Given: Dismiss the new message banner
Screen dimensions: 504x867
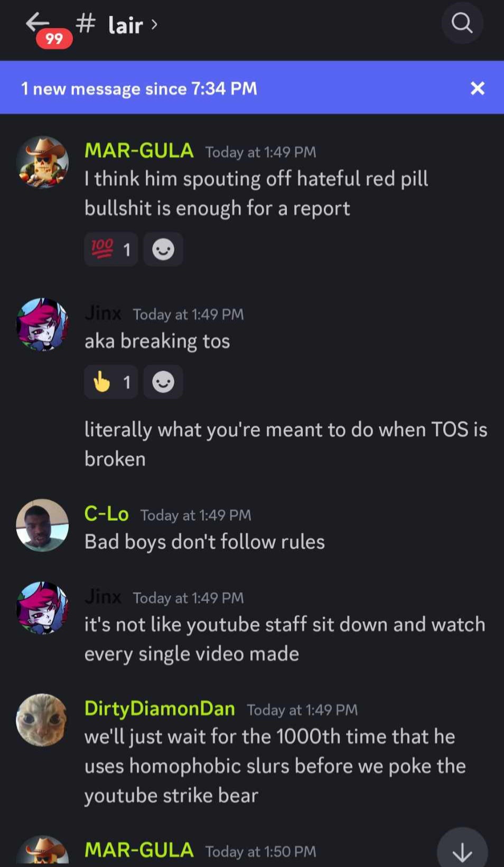Looking at the screenshot, I should (478, 88).
